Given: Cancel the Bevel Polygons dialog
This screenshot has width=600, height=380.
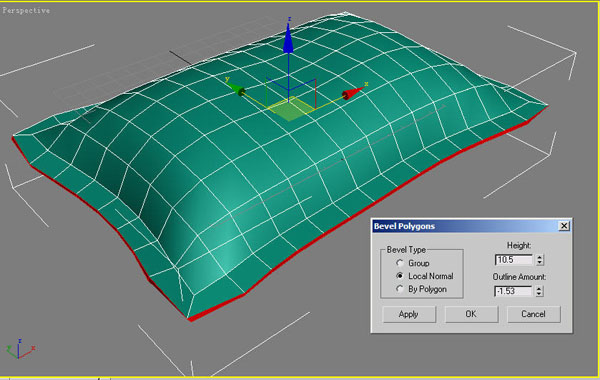Looking at the screenshot, I should click(x=533, y=314).
